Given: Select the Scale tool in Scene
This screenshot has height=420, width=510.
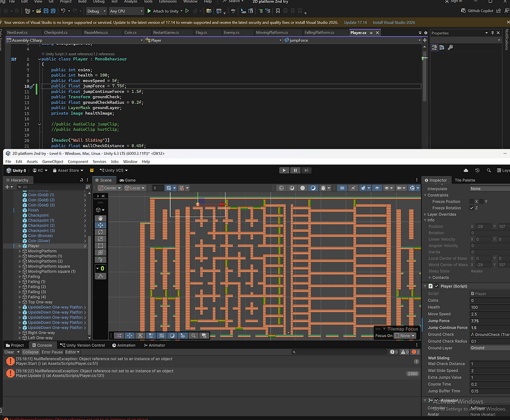Looking at the screenshot, I should click(x=100, y=239).
